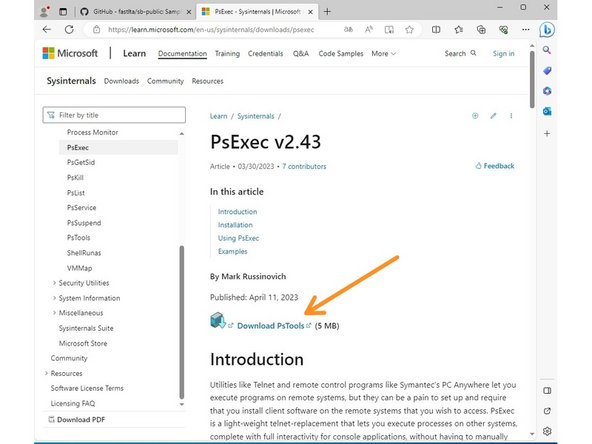Expand the Resources tree node
The image size is (592, 444).
click(x=46, y=373)
